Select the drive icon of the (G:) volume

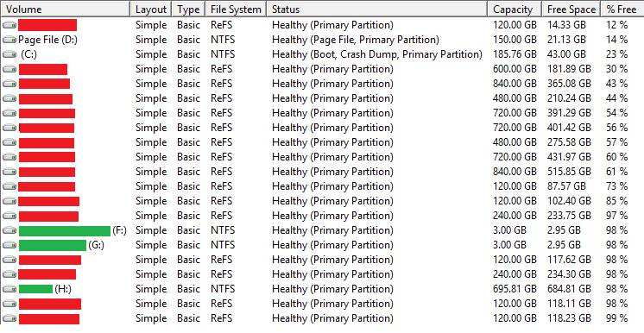(x=9, y=246)
